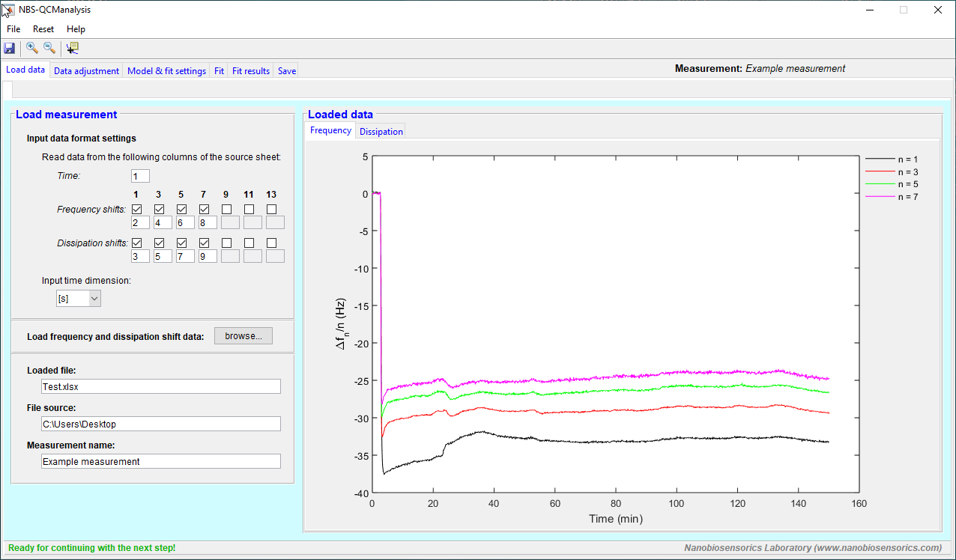Viewport: 956px width, 560px height.
Task: Go to the Fit tab
Action: click(x=219, y=71)
